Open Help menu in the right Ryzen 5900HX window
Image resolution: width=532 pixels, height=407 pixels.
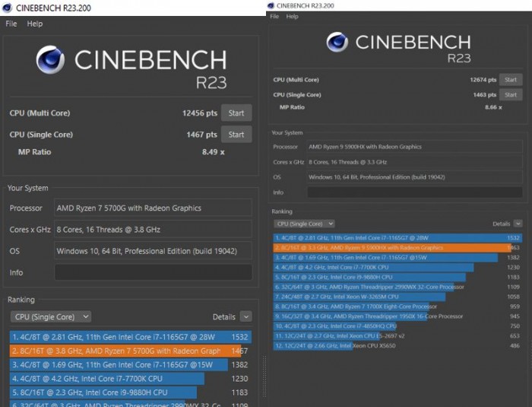[x=292, y=16]
